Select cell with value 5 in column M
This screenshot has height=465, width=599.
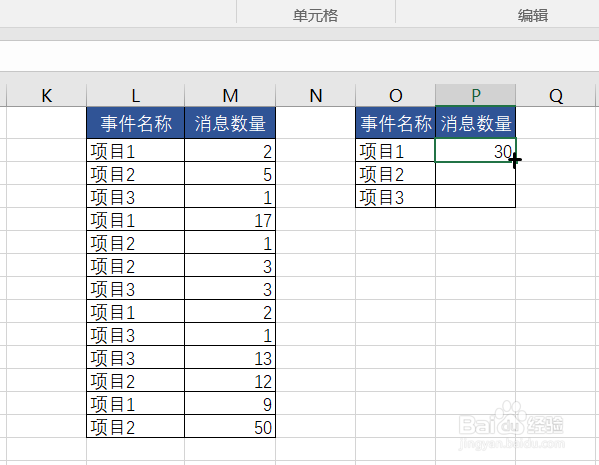(230, 173)
